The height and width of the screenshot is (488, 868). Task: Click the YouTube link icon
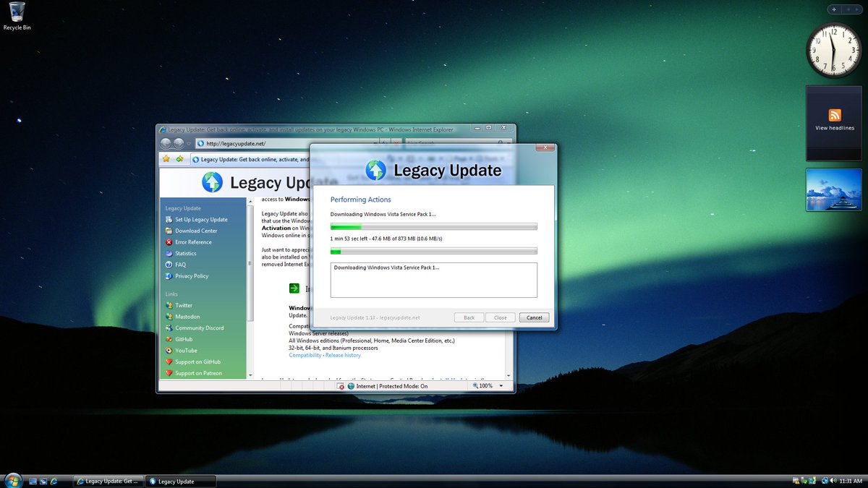169,351
